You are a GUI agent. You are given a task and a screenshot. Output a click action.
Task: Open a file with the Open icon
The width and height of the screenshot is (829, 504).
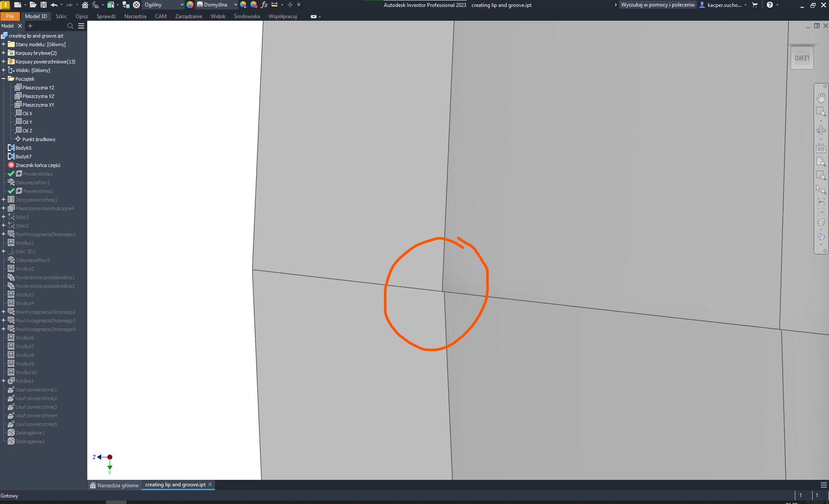click(x=34, y=5)
